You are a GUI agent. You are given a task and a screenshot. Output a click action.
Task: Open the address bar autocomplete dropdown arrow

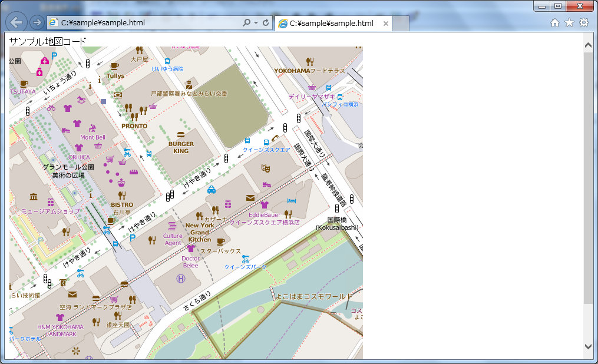[x=256, y=23]
